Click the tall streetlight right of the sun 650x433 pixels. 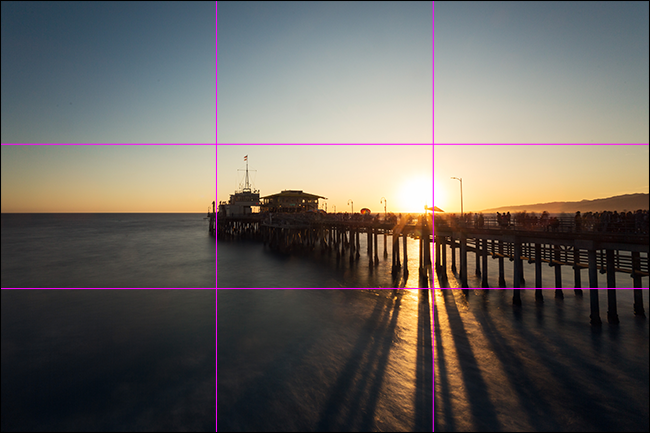coord(458,196)
